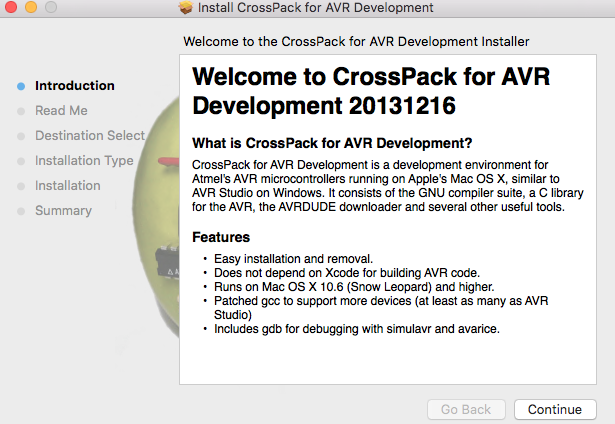Select the Introduction step in sidebar

click(x=75, y=86)
